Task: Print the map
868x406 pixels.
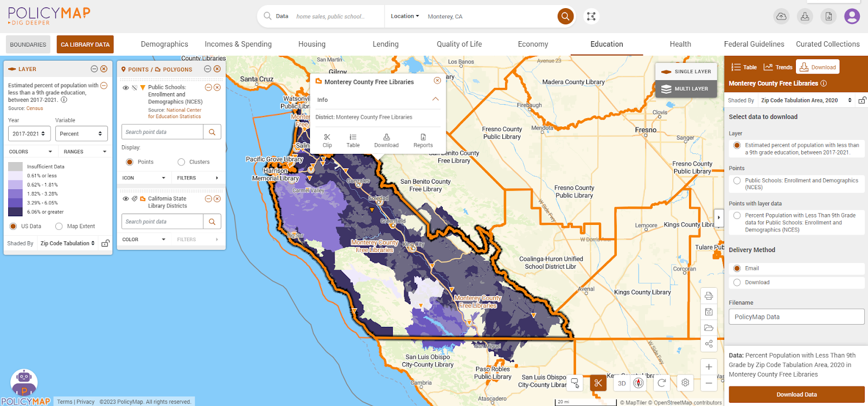Action: [x=709, y=296]
